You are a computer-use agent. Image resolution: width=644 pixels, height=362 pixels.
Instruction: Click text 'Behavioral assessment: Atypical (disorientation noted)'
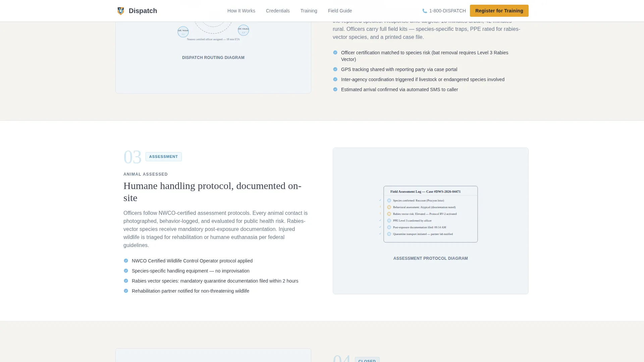(x=424, y=207)
